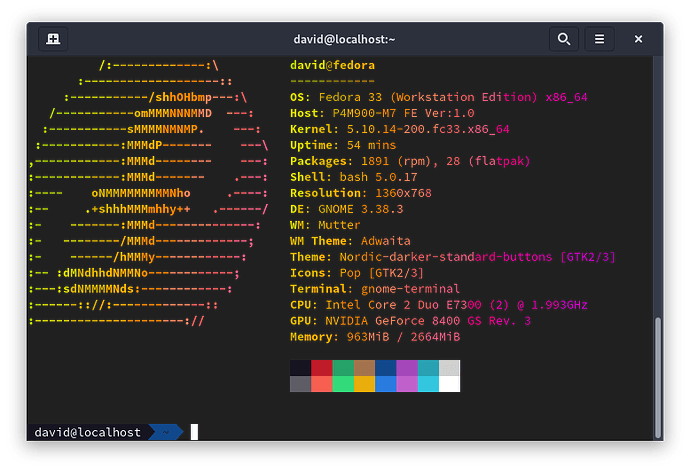Viewport: 690px width, 471px height.
Task: Click the yellow color swatch
Action: coord(364,384)
